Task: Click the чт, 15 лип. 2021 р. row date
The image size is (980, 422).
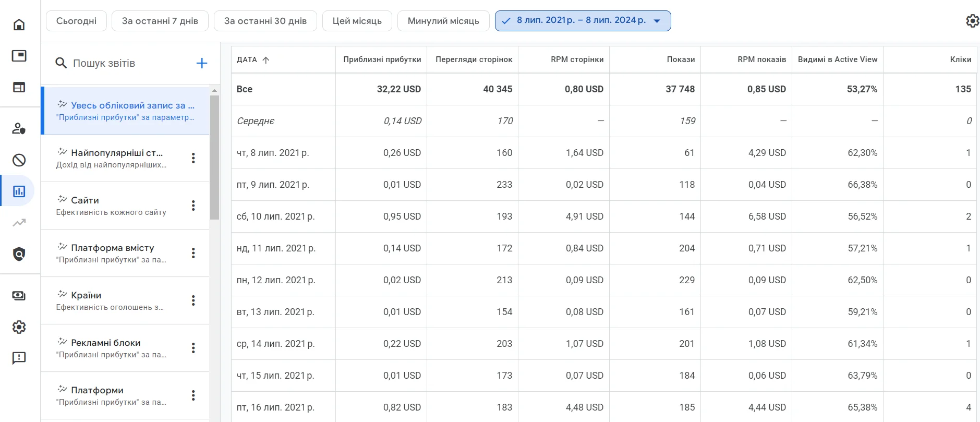Action: [x=275, y=376]
